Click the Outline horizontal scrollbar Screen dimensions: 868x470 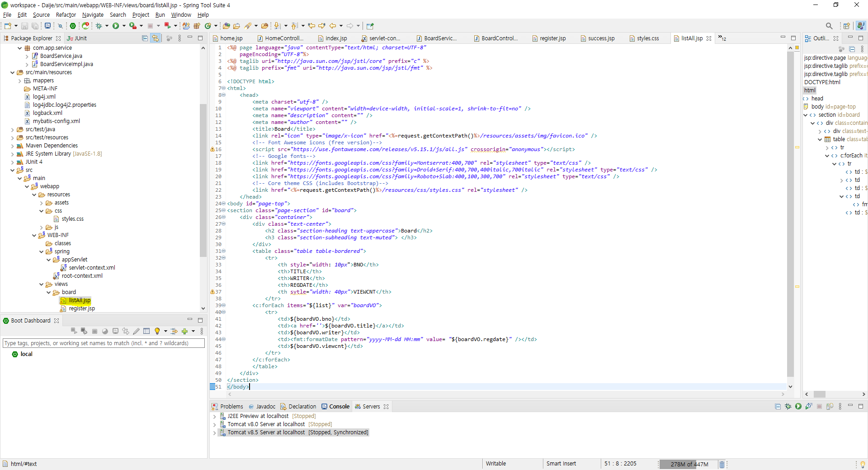(820, 394)
